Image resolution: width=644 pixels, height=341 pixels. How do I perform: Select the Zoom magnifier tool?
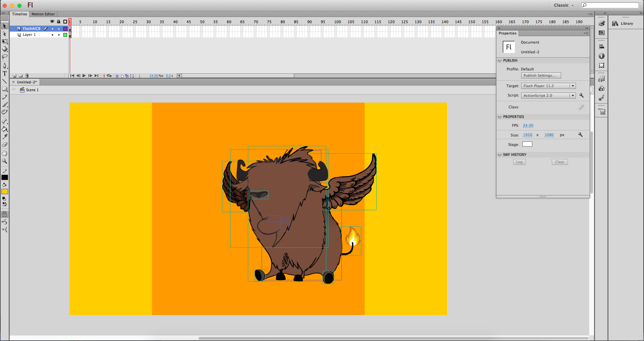click(5, 161)
